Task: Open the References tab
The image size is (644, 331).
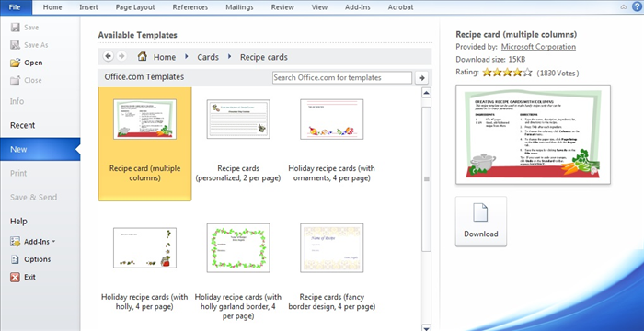Action: pos(190,7)
